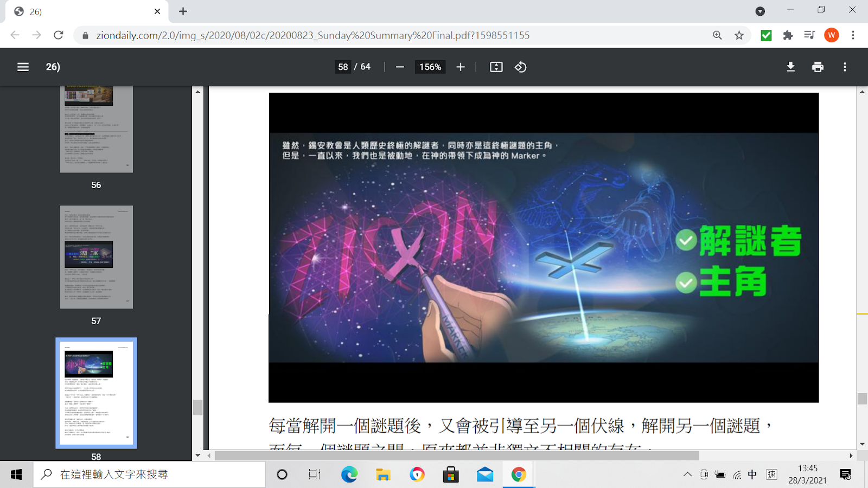Open the tab search dropdown arrow
This screenshot has width=868, height=488.
click(760, 11)
